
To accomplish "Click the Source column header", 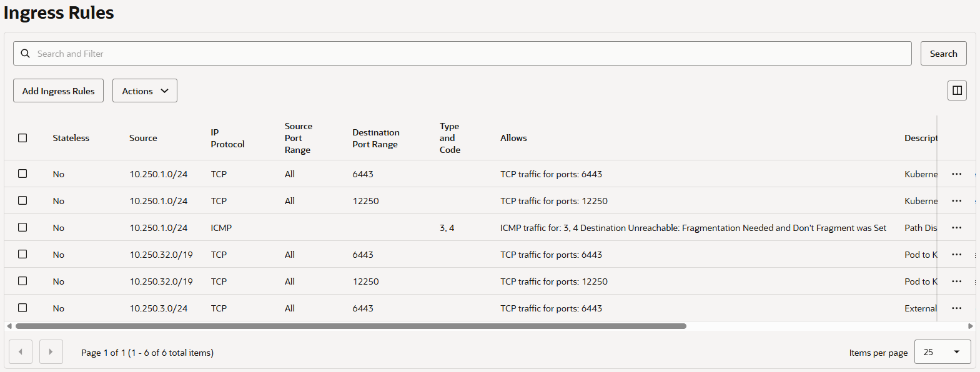I will (x=143, y=138).
